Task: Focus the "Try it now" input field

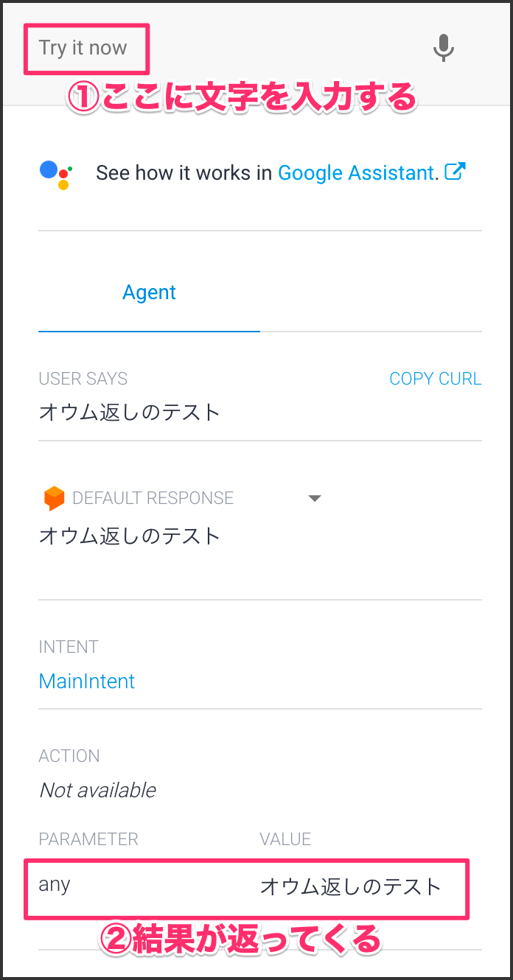Action: click(x=83, y=49)
